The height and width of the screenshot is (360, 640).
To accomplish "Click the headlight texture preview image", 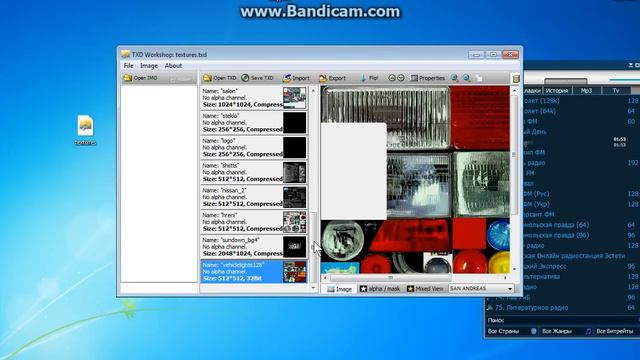I will pyautogui.click(x=416, y=180).
